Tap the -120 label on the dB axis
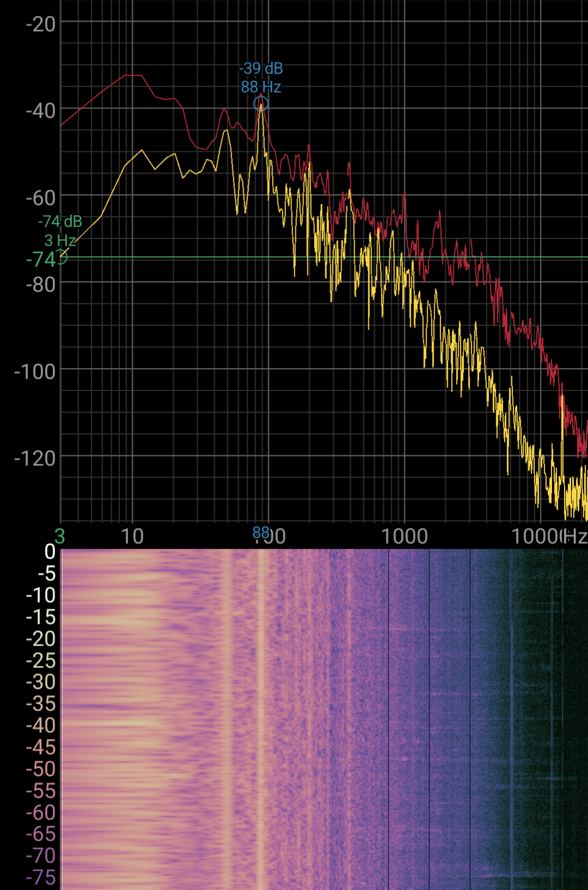 35,459
